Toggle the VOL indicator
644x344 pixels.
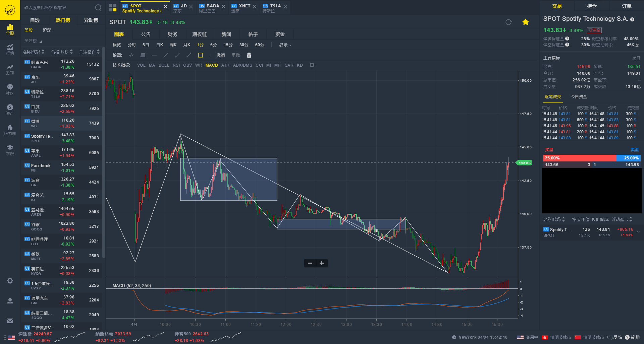point(141,65)
